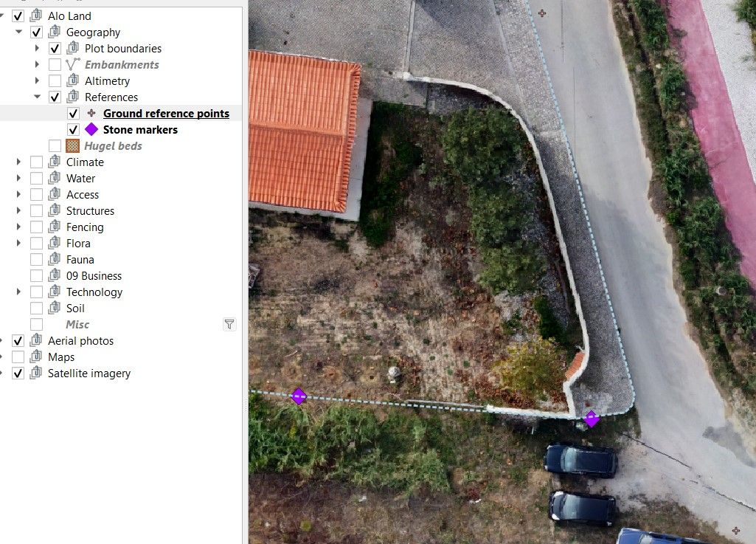Viewport: 756px width, 544px height.
Task: Enable the Hugel beds layer checkbox
Action: point(55,145)
